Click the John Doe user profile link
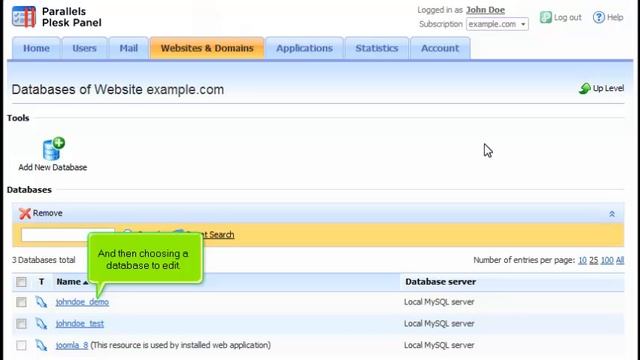Viewport: 640px width, 360px height. 485,10
